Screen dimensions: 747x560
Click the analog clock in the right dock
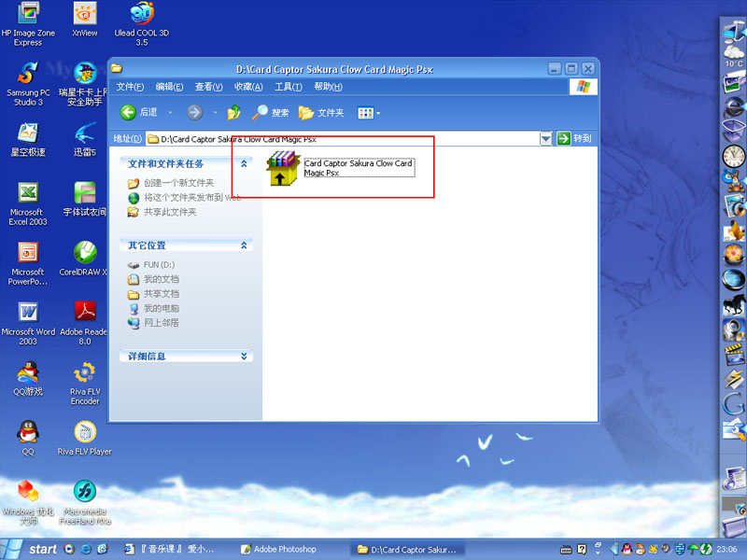734,156
